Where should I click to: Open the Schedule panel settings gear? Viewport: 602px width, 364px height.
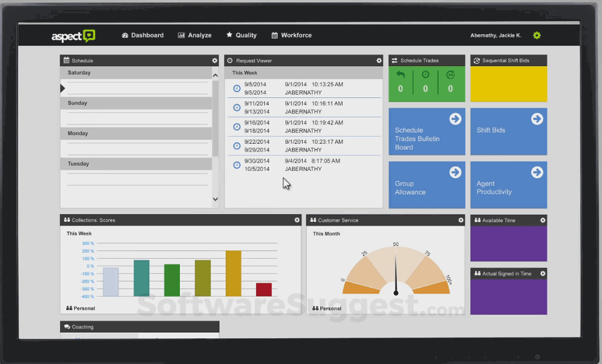(x=214, y=60)
